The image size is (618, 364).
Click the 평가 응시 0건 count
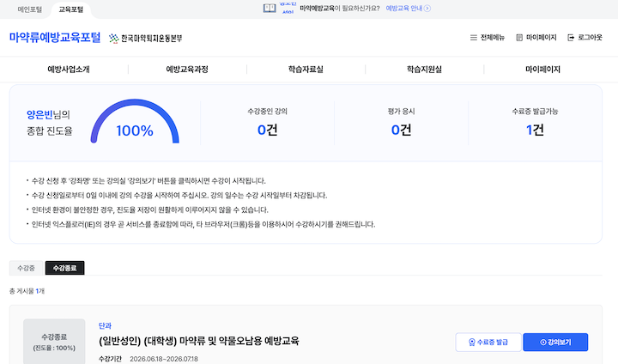[401, 130]
